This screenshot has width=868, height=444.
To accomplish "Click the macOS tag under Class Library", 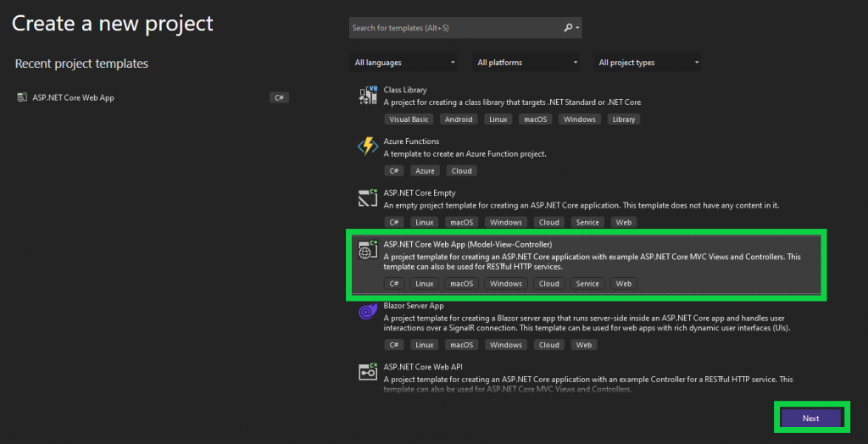I will [x=536, y=119].
